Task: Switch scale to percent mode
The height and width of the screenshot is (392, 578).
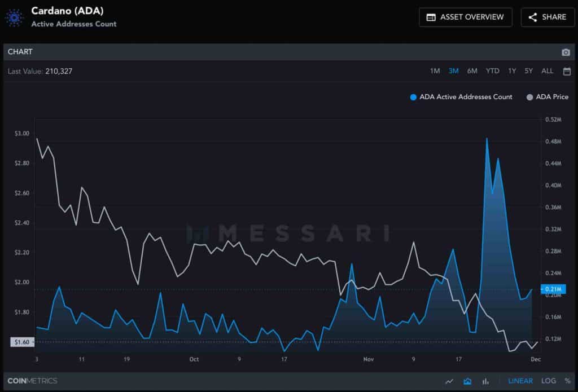Action: point(567,381)
